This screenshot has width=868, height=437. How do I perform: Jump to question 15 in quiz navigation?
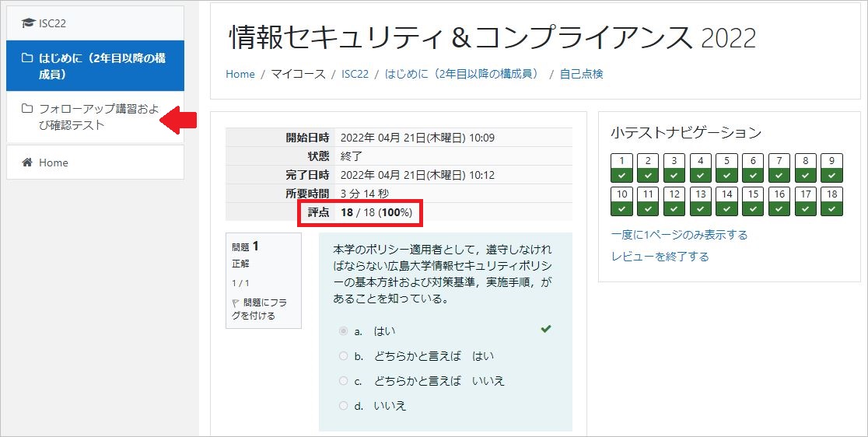tap(753, 201)
